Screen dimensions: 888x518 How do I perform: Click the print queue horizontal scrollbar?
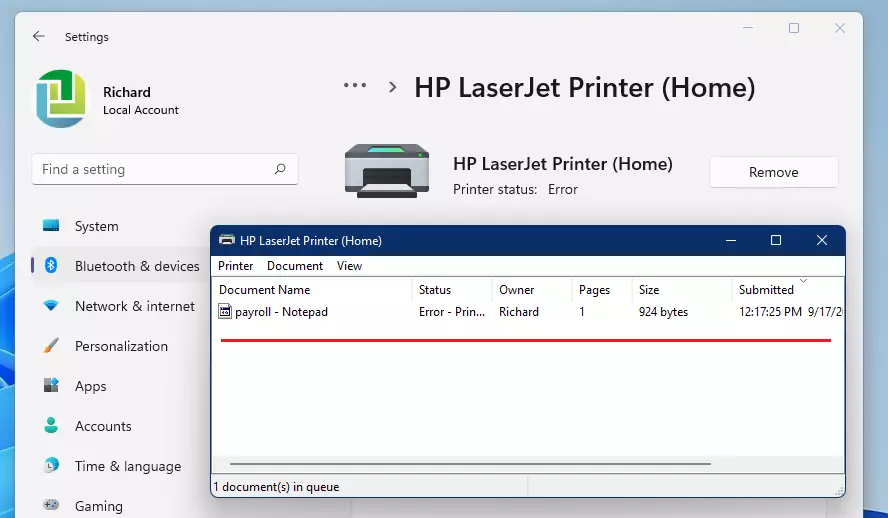470,464
